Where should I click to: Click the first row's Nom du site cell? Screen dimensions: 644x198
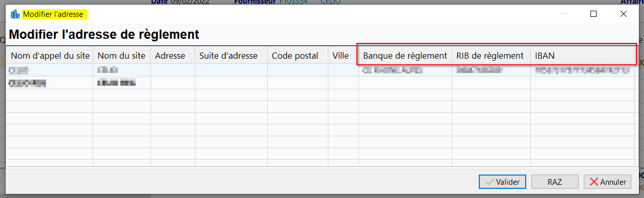[122, 70]
